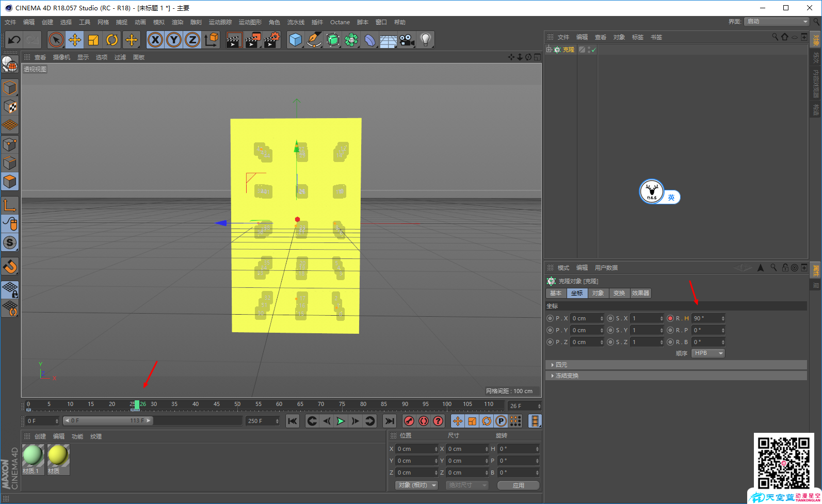822x504 pixels.
Task: Click the timeline preview range slider
Action: pos(108,421)
